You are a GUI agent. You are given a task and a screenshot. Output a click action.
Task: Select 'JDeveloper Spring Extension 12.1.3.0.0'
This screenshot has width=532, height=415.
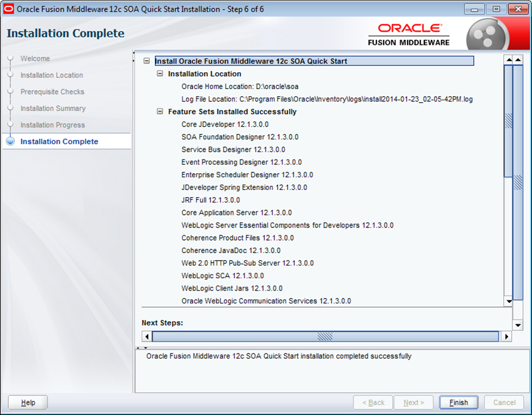coord(244,187)
